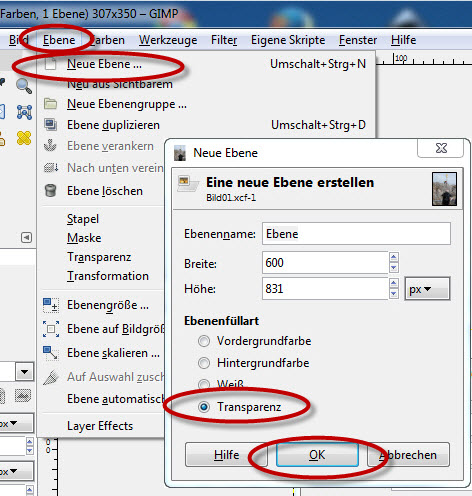Select Transparenz fill type
This screenshot has height=496, width=472.
[x=204, y=407]
